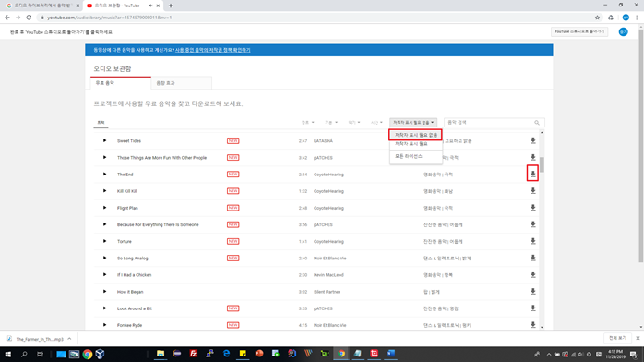Play Because For Everything There Is Someone
Viewport: 644px width, 362px height.
click(105, 224)
